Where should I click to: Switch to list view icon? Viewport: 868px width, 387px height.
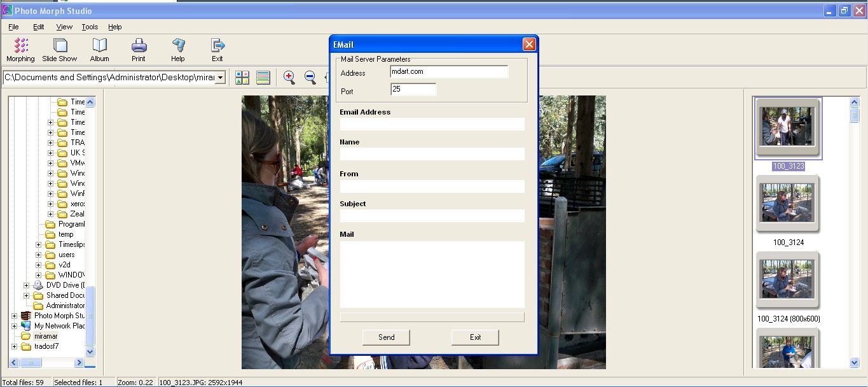[x=263, y=78]
